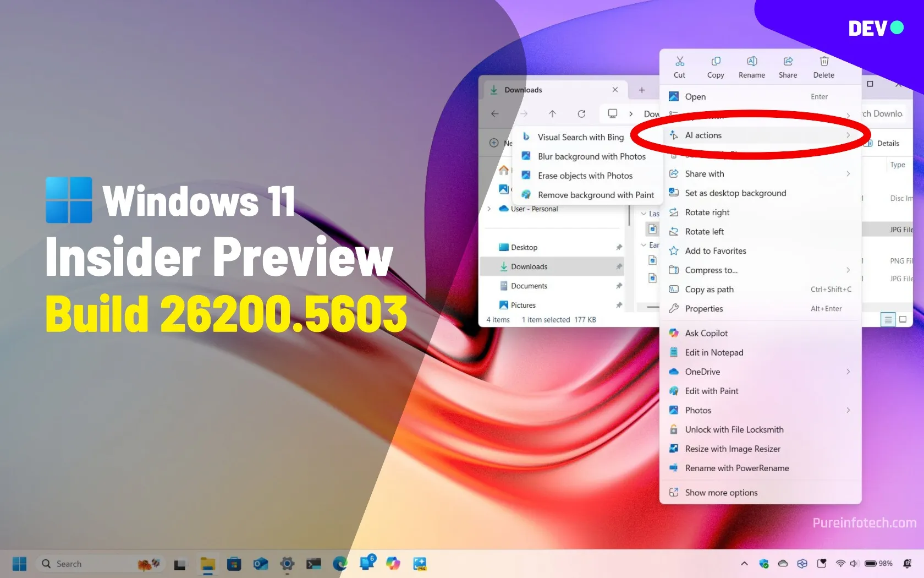The image size is (924, 578).
Task: Expand the OneDrive submenu chevron
Action: 848,372
